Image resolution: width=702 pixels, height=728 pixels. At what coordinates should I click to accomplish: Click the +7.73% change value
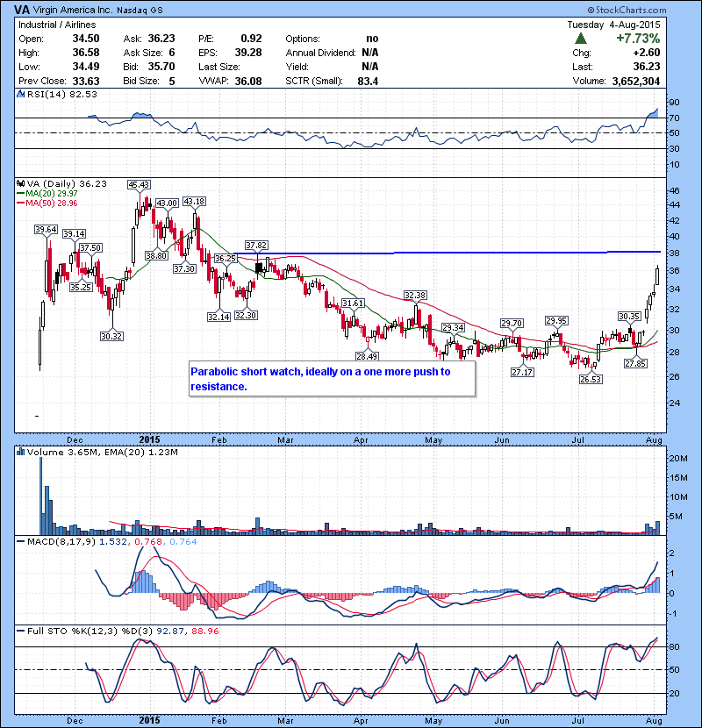click(638, 38)
